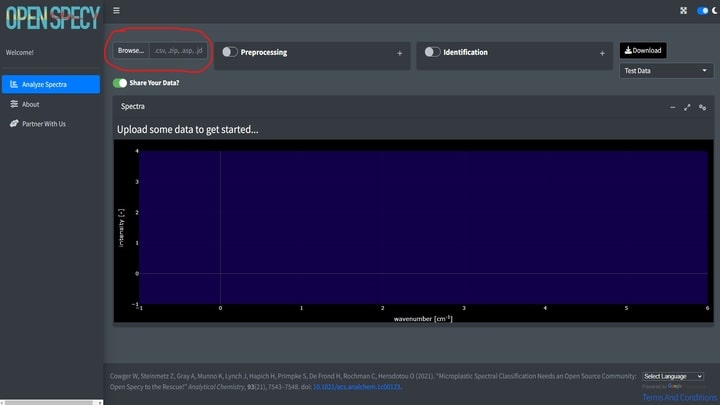The width and height of the screenshot is (720, 405).
Task: Open the Test Data dropdown
Action: 666,71
